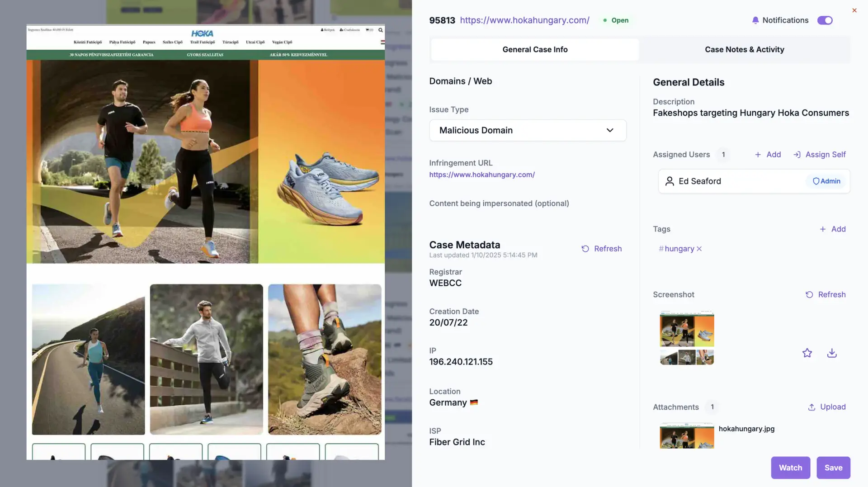Click the Germany flag icon

point(474,402)
